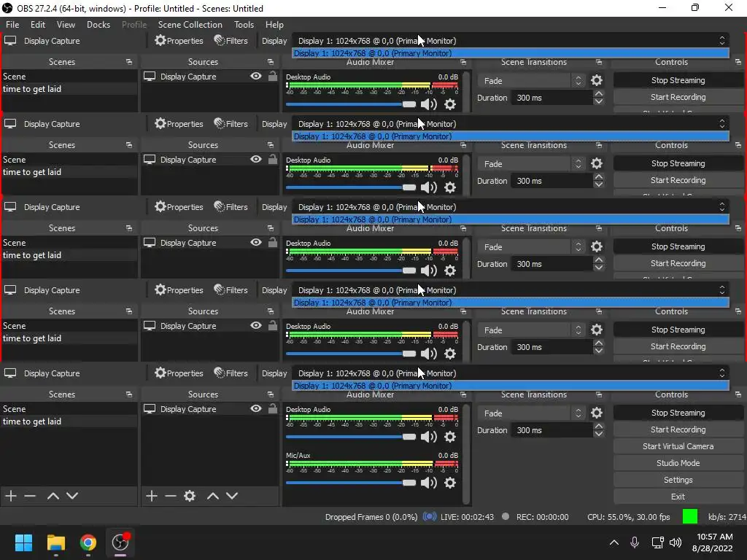Screen dimensions: 747x560
Task: Click Start Virtual Camera
Action: (678, 446)
